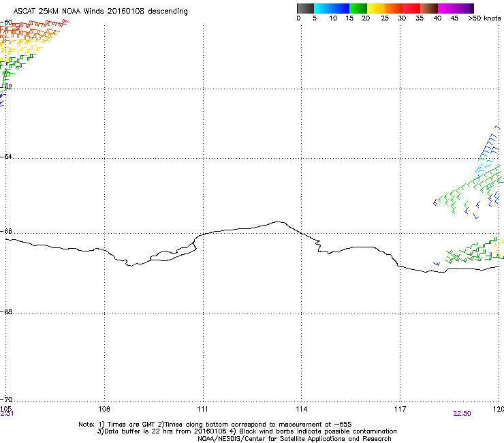
Task: Click the ASCAT 25KM NOAA Winds title text
Action: (100, 11)
